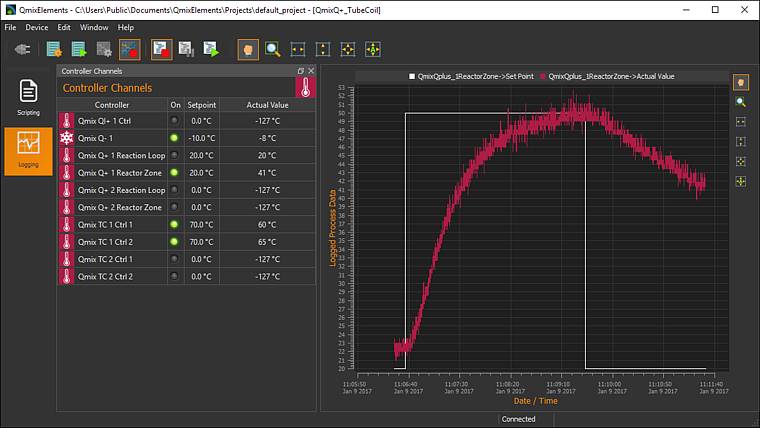
Task: Click the Logged Process Data axis label
Action: pos(332,228)
